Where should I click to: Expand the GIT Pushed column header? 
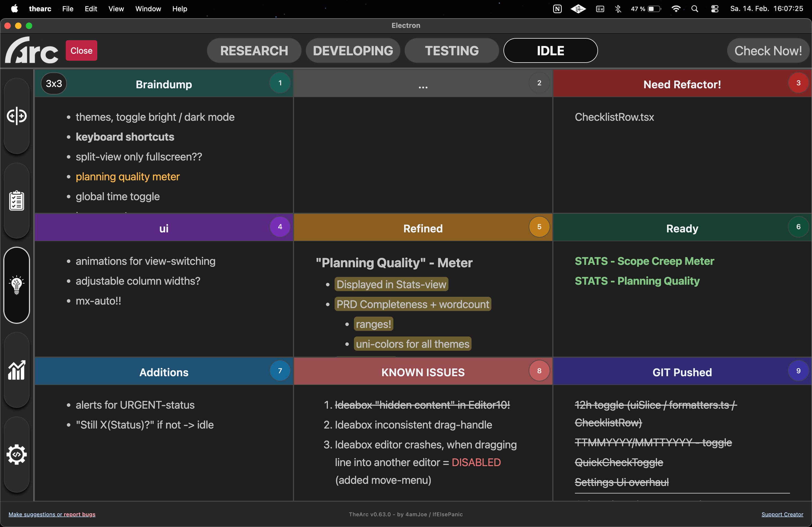pyautogui.click(x=682, y=372)
